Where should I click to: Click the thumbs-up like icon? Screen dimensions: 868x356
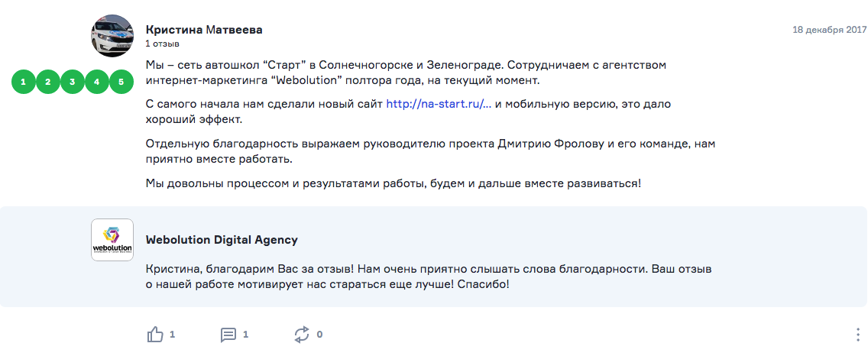tap(155, 335)
